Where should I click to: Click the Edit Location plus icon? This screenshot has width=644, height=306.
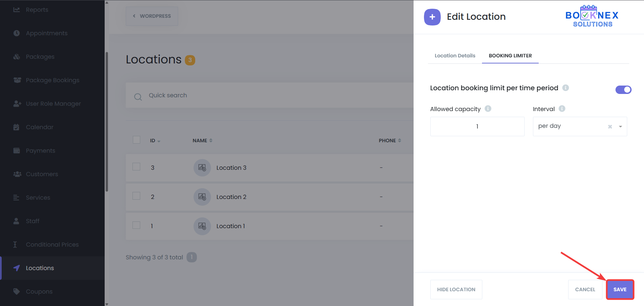pos(432,17)
